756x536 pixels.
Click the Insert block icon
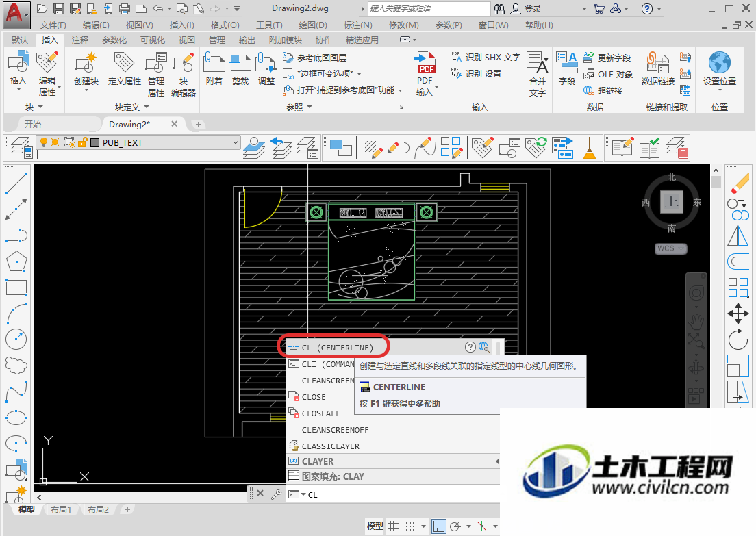point(18,63)
